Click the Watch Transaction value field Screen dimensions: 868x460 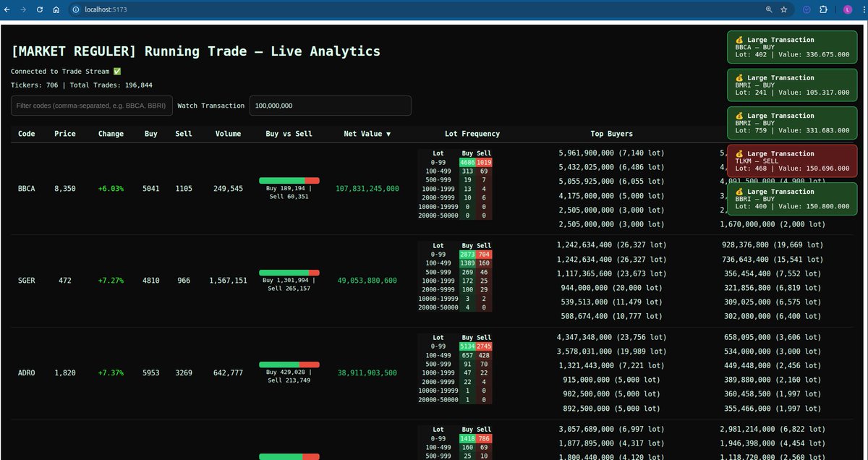(331, 106)
